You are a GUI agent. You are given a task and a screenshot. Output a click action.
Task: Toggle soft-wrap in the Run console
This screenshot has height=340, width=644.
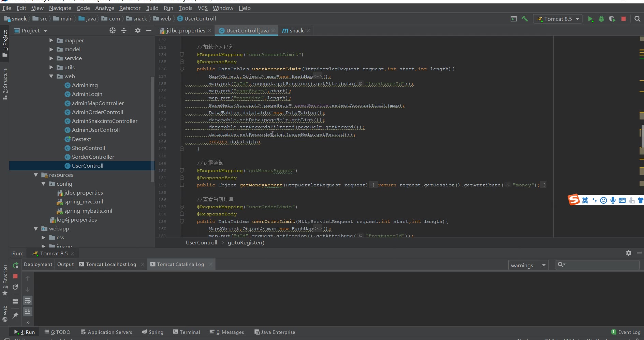click(x=28, y=300)
